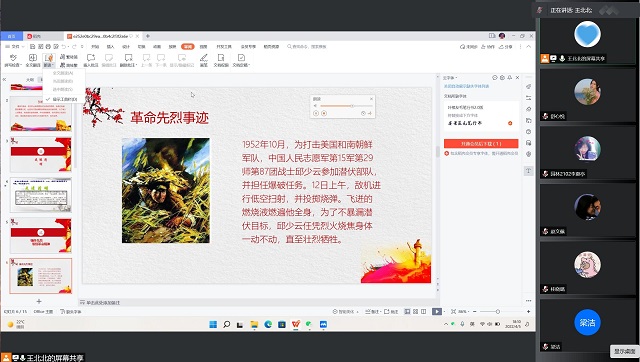The image size is (640, 362).
Task: Adjust the zoom slider in status bar
Action: 500,311
